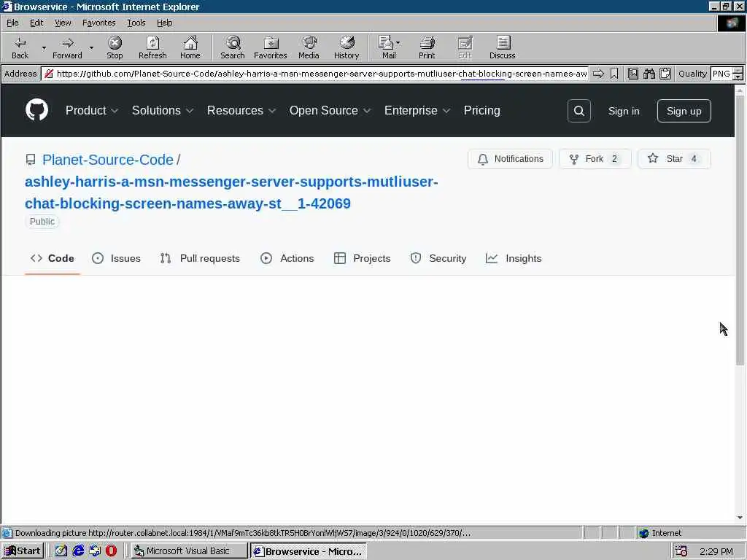Click in the Address URL field
The image size is (747, 560).
coord(315,74)
